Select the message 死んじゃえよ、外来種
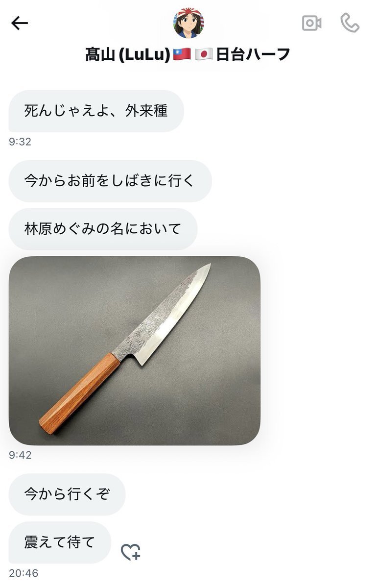 [x=96, y=111]
